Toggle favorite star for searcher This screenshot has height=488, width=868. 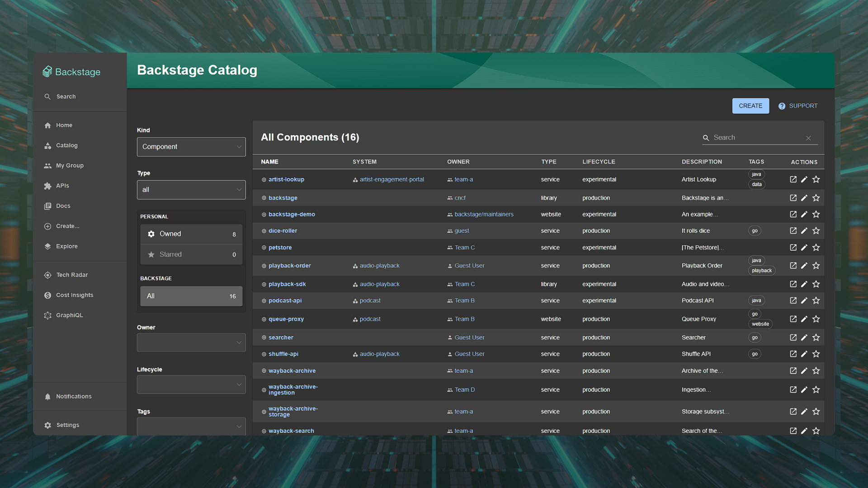[x=816, y=338]
